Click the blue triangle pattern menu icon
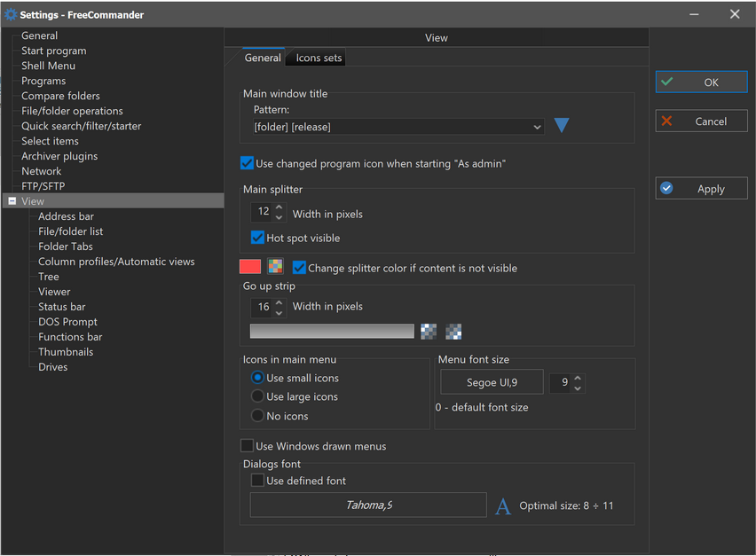 click(561, 125)
